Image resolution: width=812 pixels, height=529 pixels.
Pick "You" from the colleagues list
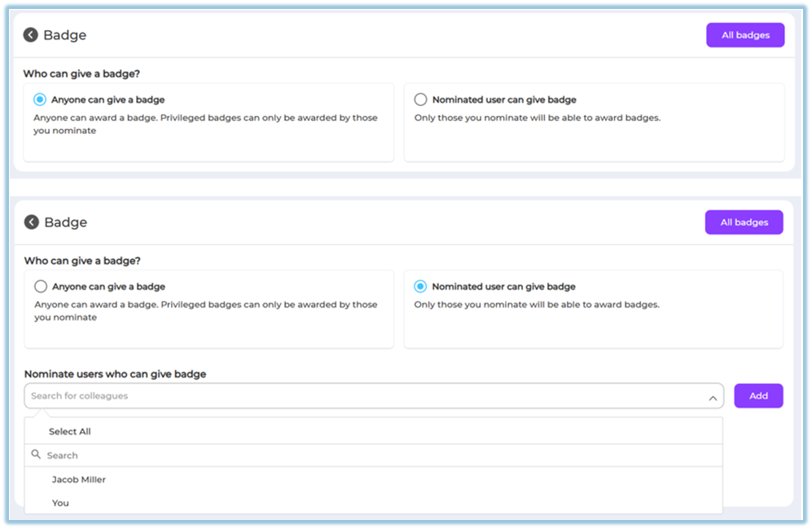pos(60,503)
